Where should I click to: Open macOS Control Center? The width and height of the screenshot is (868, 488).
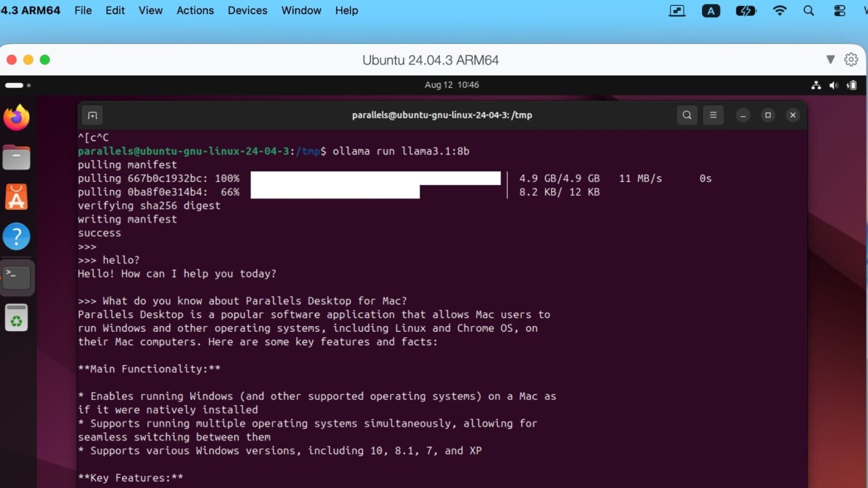(840, 11)
